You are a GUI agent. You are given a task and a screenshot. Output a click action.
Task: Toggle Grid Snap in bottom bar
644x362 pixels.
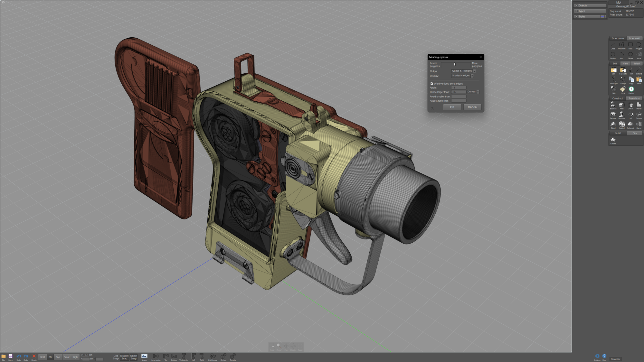click(116, 357)
